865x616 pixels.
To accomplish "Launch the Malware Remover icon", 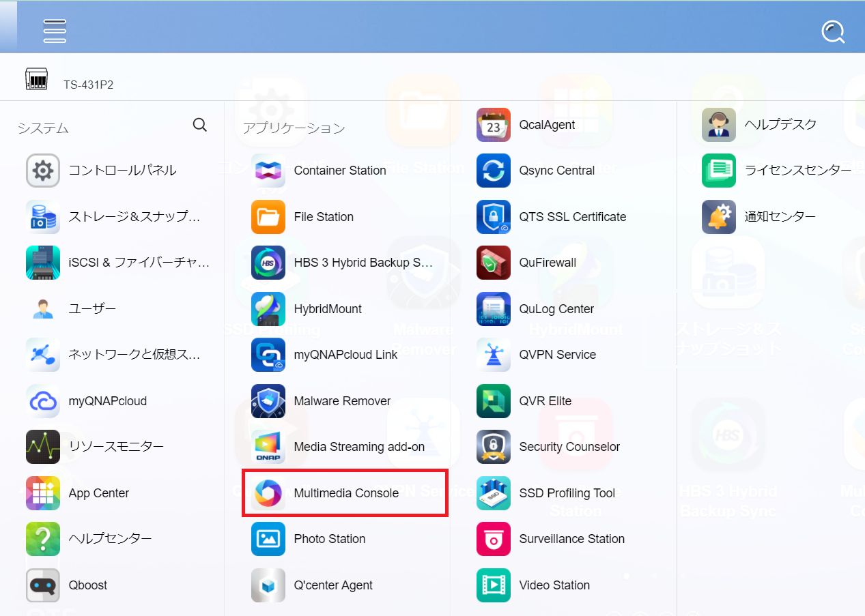I will pyautogui.click(x=268, y=401).
